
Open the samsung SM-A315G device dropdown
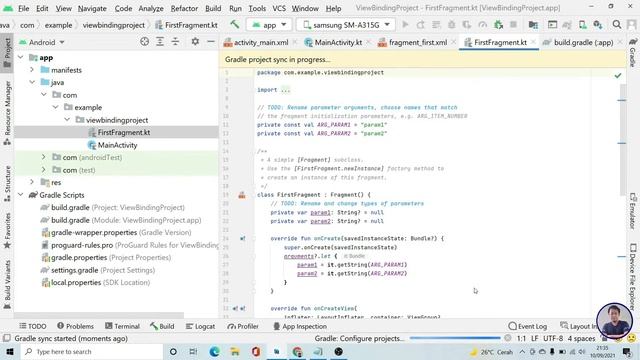[346, 25]
